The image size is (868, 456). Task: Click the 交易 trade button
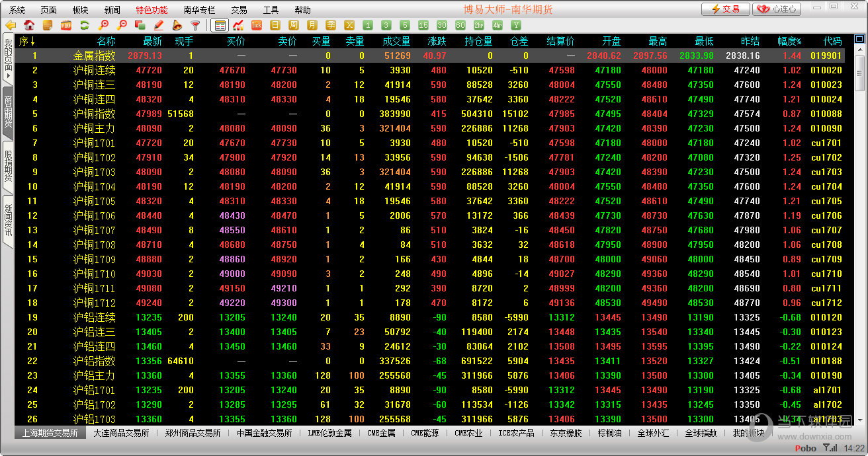tap(726, 9)
